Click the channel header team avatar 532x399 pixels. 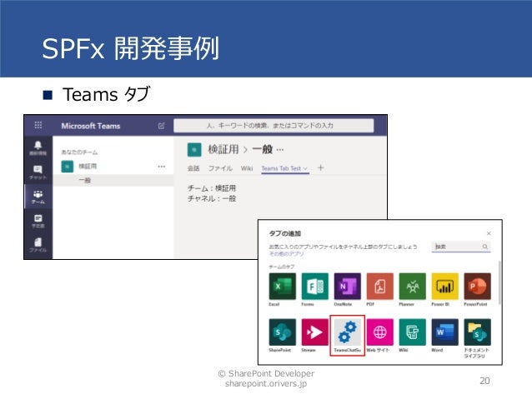(x=194, y=150)
